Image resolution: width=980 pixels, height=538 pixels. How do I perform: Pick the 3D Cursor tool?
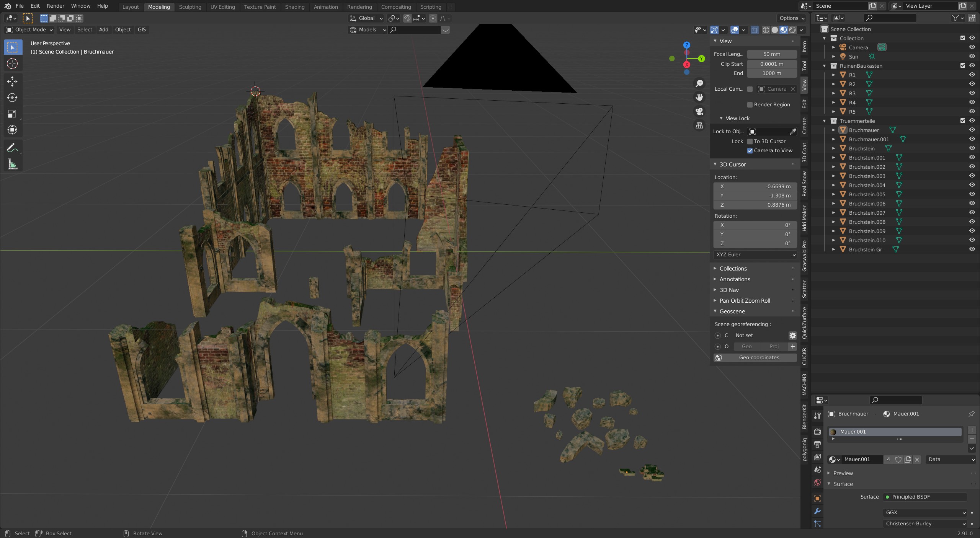(12, 64)
